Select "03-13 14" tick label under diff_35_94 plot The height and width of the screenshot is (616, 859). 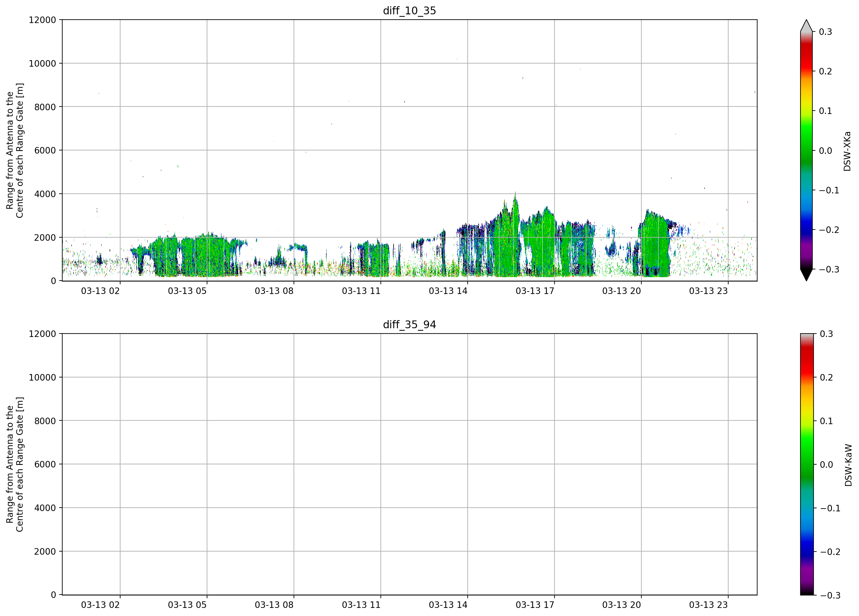[x=448, y=605]
